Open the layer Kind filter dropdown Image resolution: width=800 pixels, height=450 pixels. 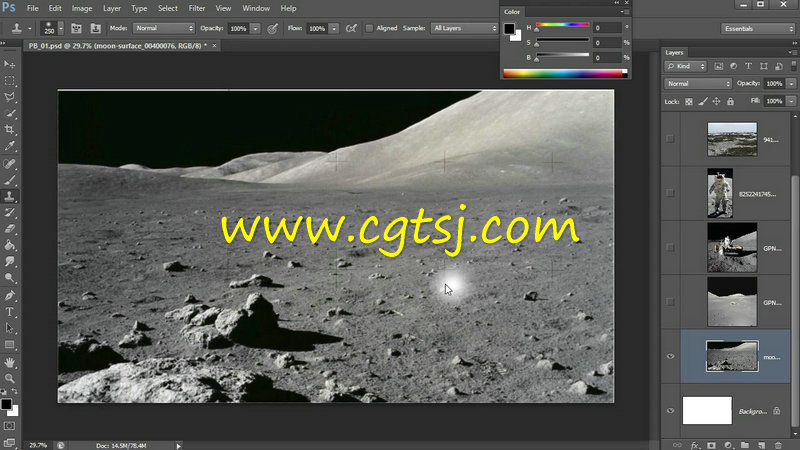[685, 66]
